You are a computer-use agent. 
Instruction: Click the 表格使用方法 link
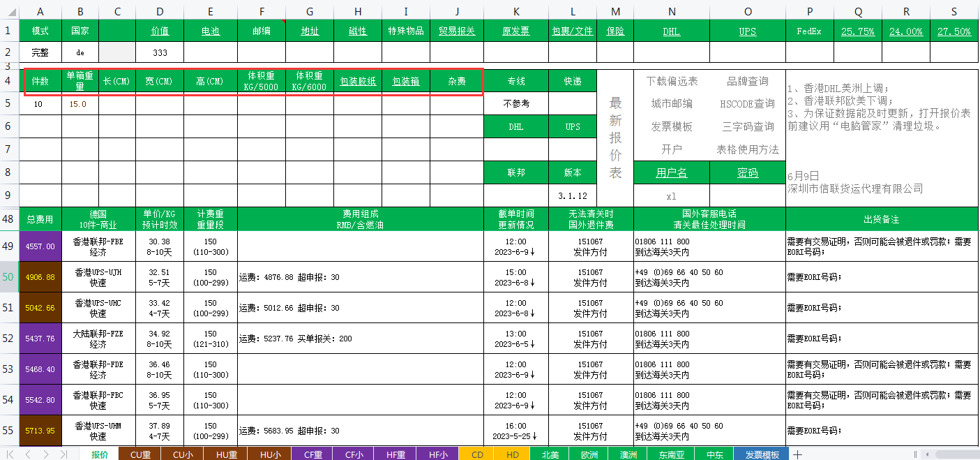747,149
